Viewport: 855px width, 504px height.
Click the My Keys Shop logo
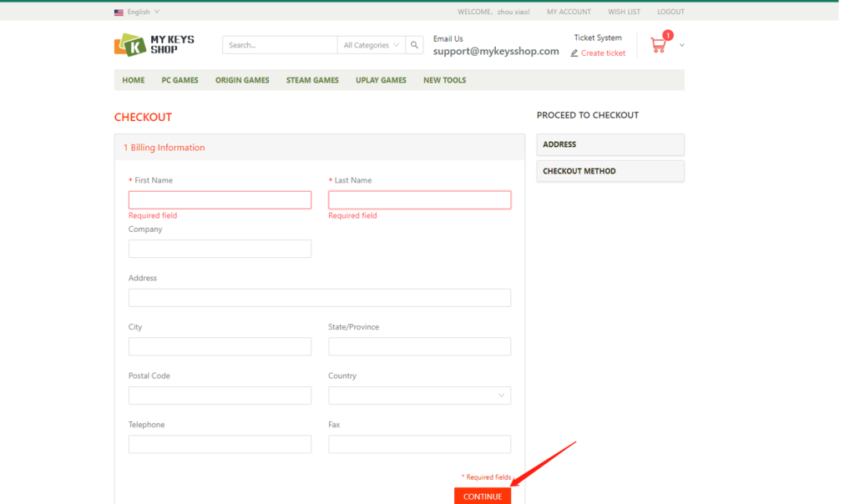154,45
